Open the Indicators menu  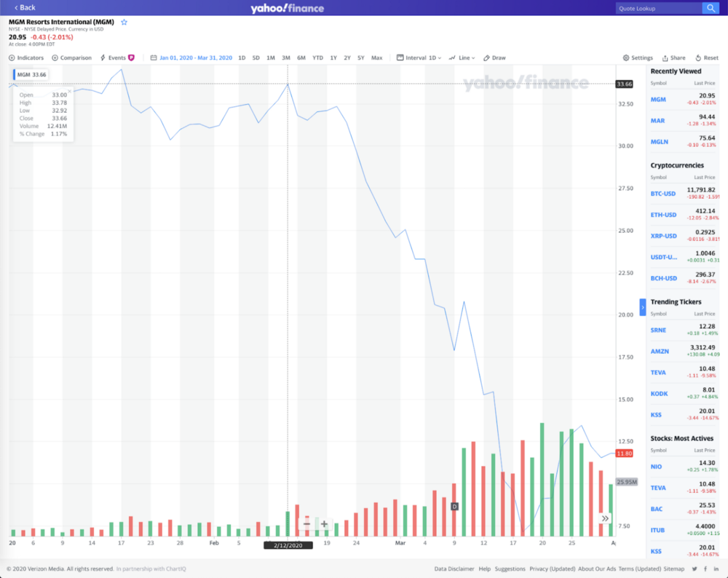point(26,58)
